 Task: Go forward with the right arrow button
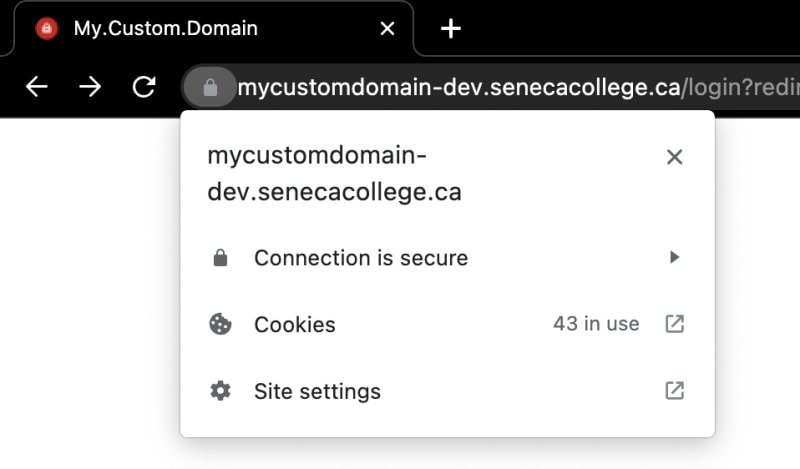(90, 87)
